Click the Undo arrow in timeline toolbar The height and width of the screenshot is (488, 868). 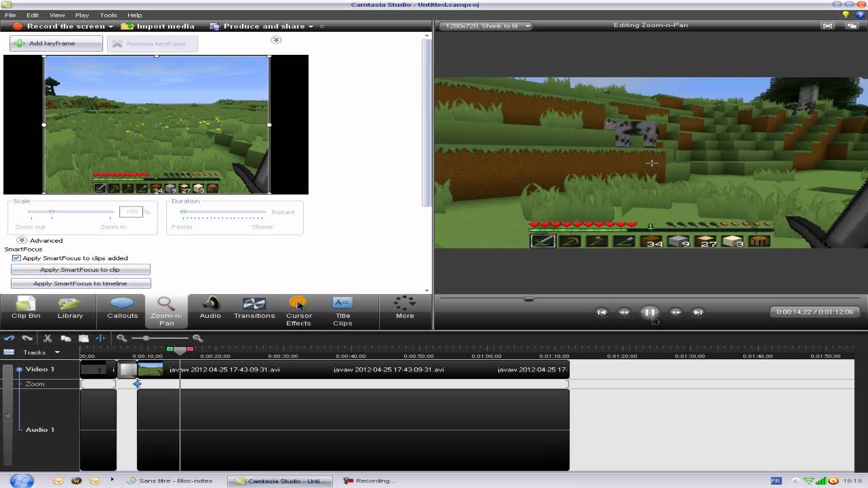[x=9, y=338]
